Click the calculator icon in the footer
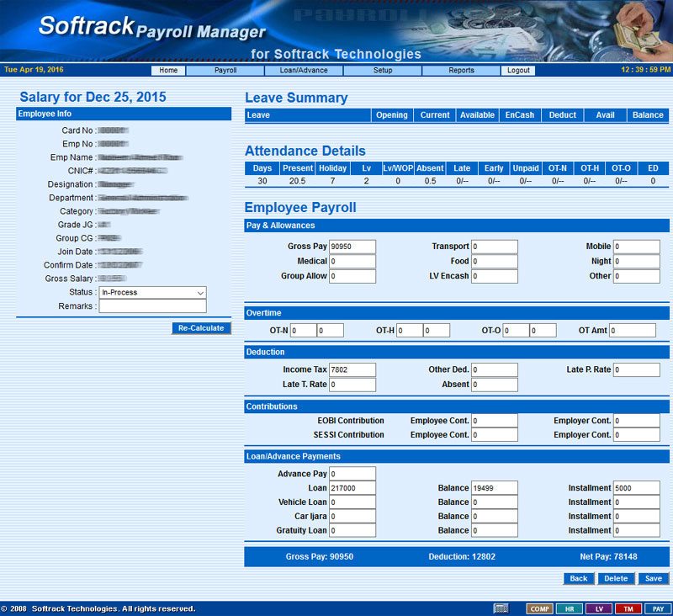Viewport: 673px width, 616px height. tap(501, 608)
